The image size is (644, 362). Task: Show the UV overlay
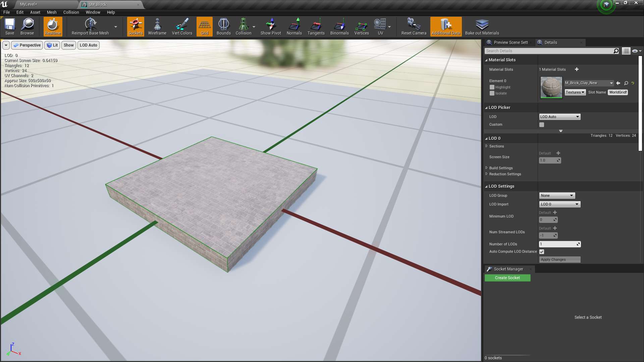pos(380,26)
